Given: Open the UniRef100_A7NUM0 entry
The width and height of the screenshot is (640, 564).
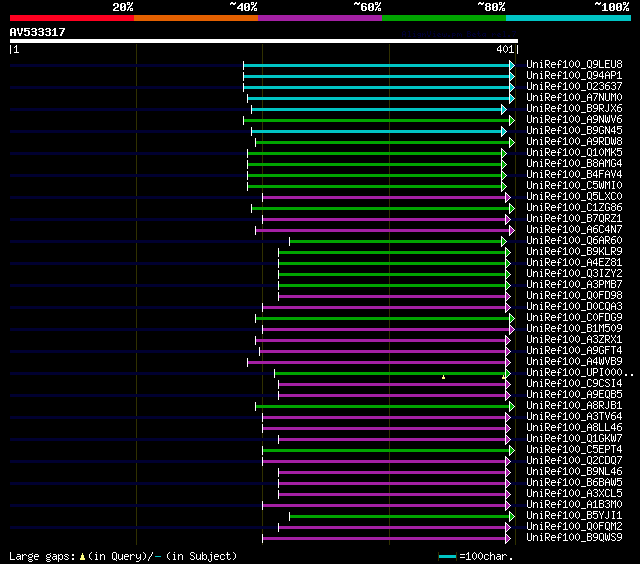Looking at the screenshot, I should [x=574, y=98].
